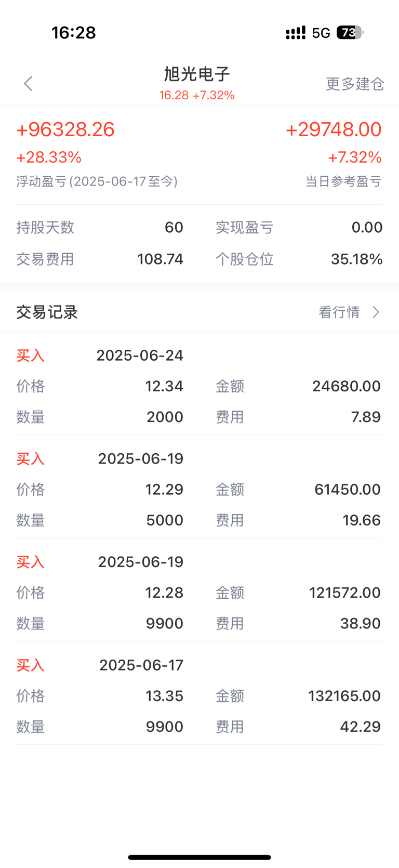The width and height of the screenshot is (399, 868).
Task: Tap the cellular signal bars icon
Action: [296, 33]
